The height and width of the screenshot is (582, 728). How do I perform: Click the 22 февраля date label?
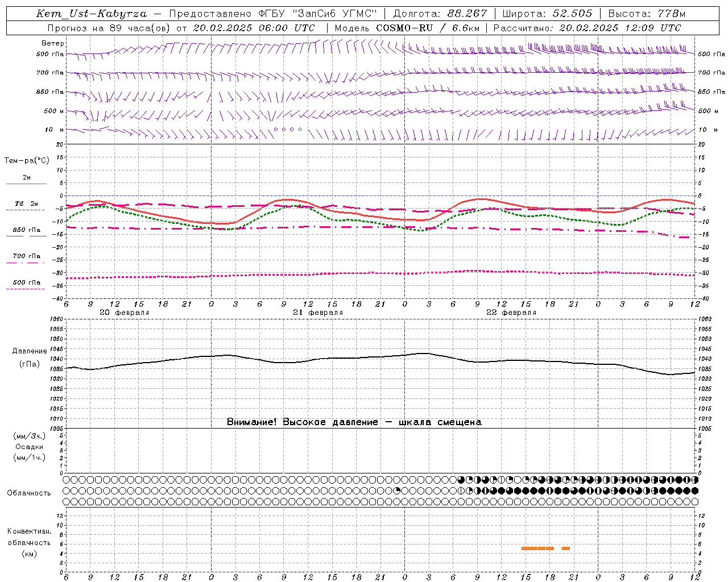pos(511,313)
